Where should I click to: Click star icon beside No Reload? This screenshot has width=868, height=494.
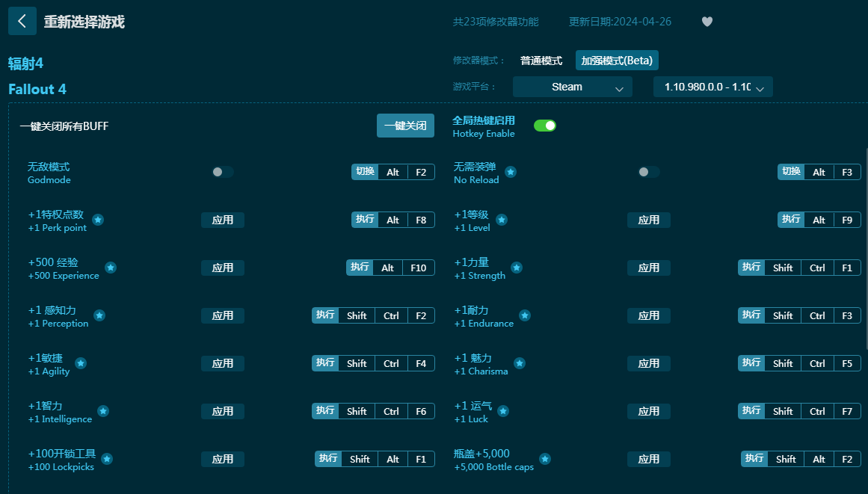(x=511, y=172)
